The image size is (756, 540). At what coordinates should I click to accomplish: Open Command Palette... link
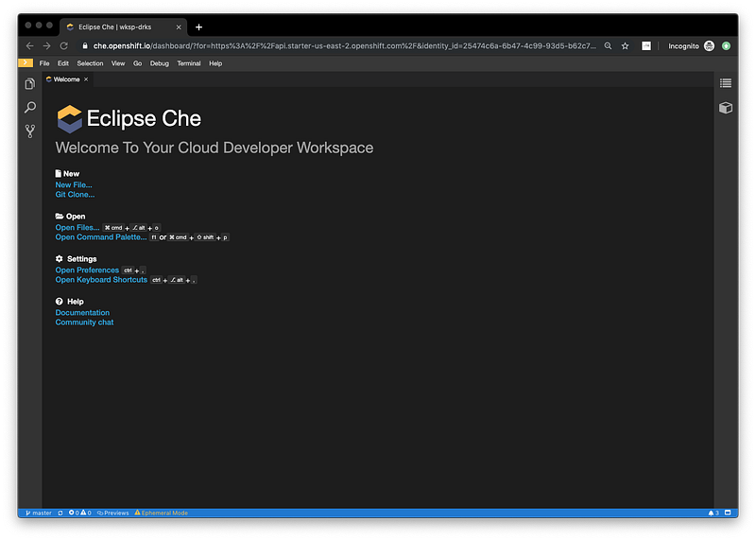click(x=100, y=237)
